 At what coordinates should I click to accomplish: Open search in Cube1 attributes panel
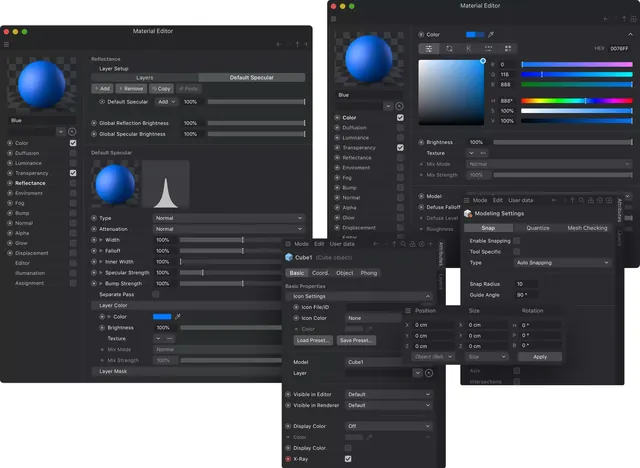[403, 244]
